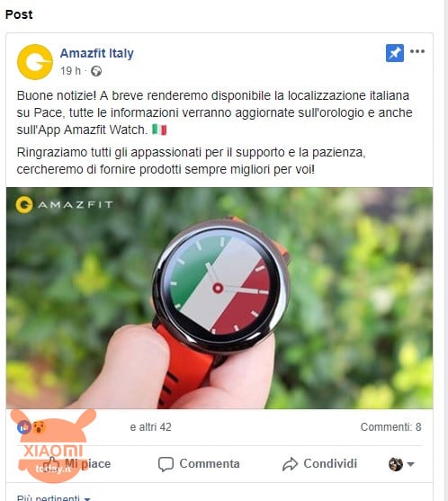The image size is (448, 501).
Task: Open the three-dot post options menu
Action: (417, 51)
